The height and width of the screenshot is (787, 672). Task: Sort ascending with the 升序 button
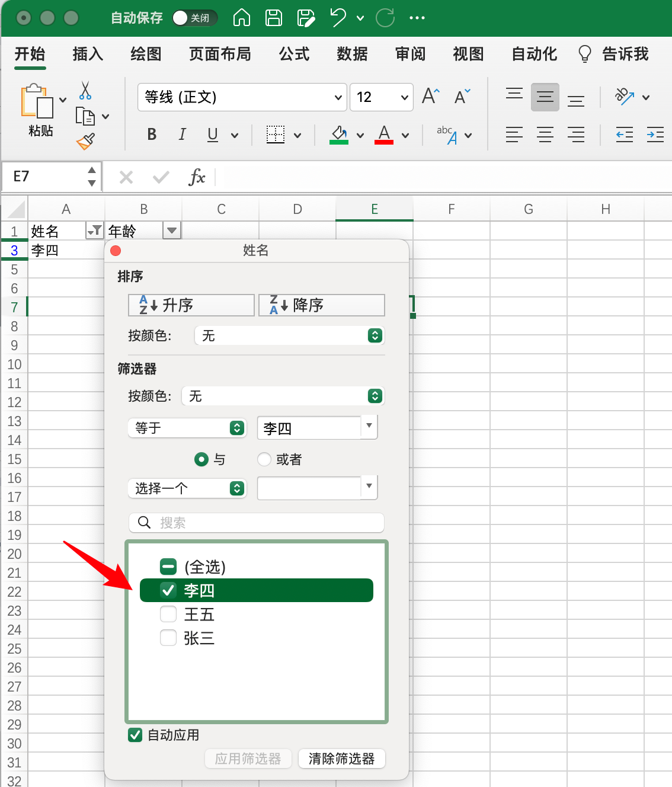click(191, 305)
